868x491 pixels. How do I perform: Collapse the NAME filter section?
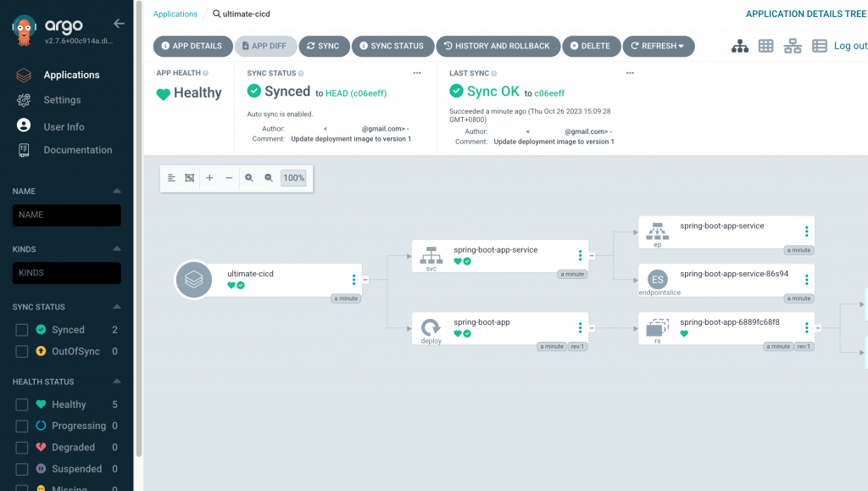117,191
